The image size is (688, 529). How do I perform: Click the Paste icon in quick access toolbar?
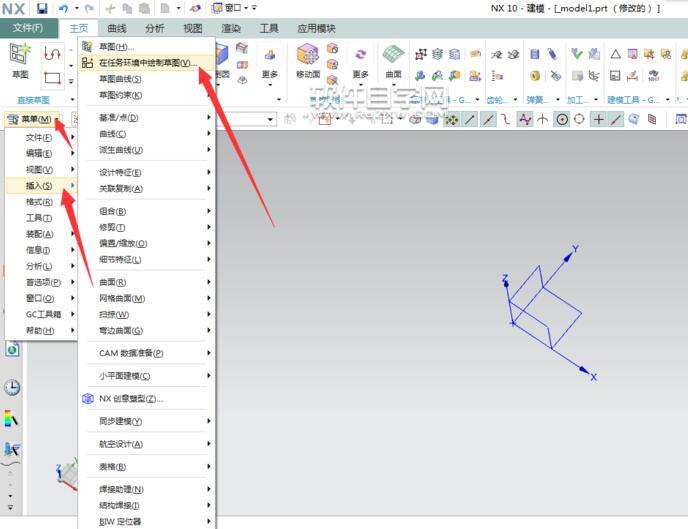tap(144, 8)
